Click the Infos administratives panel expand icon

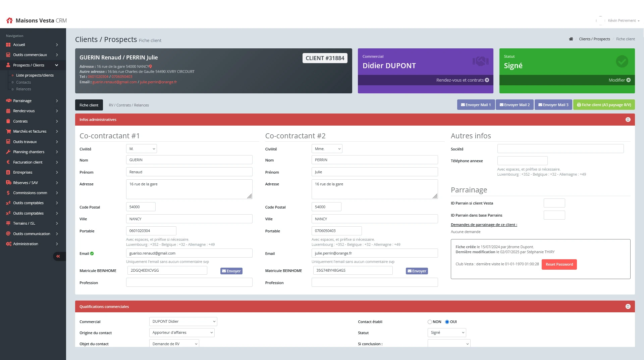pyautogui.click(x=628, y=120)
